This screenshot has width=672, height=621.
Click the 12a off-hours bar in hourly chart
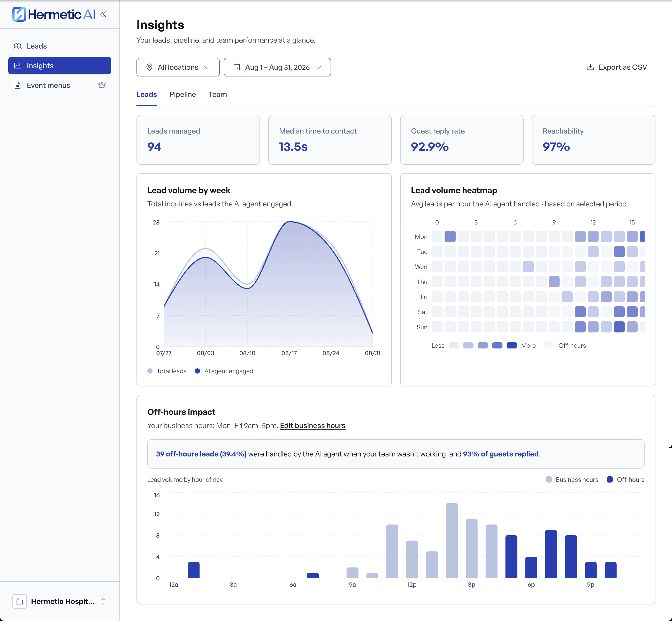[x=193, y=570]
